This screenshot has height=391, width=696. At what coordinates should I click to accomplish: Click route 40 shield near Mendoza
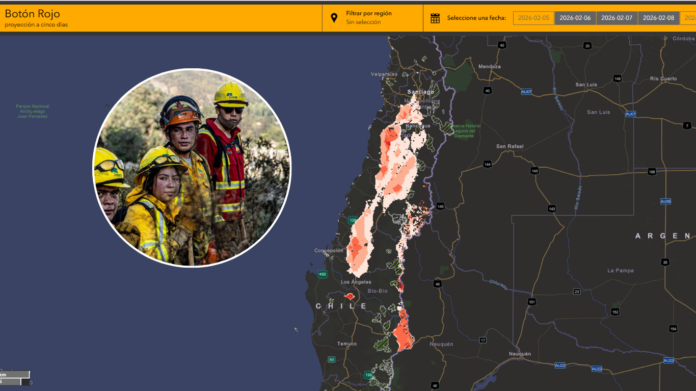(487, 91)
